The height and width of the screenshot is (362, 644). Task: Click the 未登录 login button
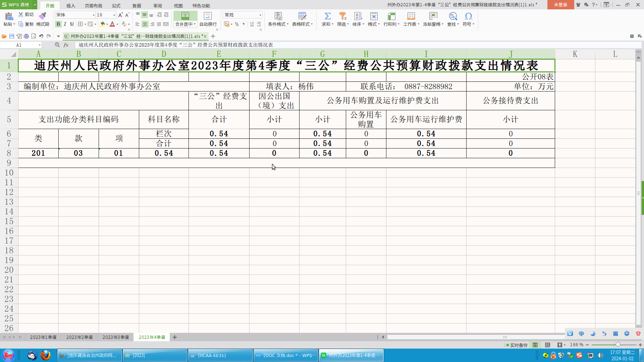point(560,5)
